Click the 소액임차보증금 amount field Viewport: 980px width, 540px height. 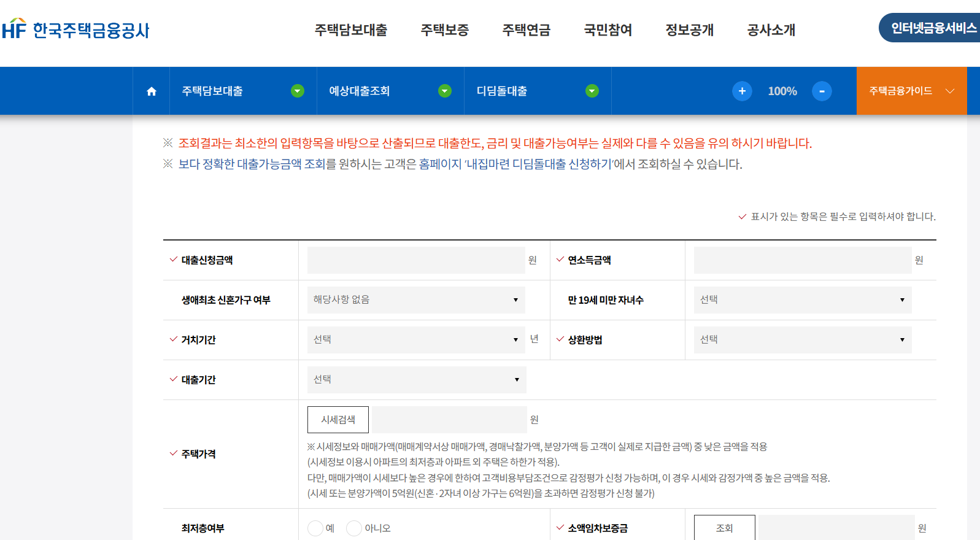pos(836,528)
